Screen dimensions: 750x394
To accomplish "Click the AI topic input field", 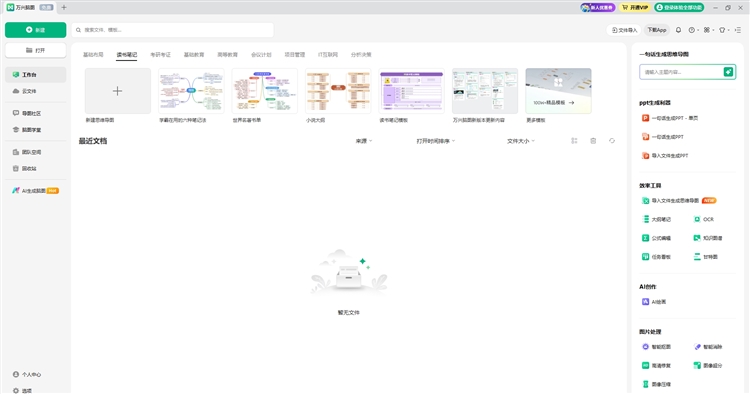I will pos(681,72).
